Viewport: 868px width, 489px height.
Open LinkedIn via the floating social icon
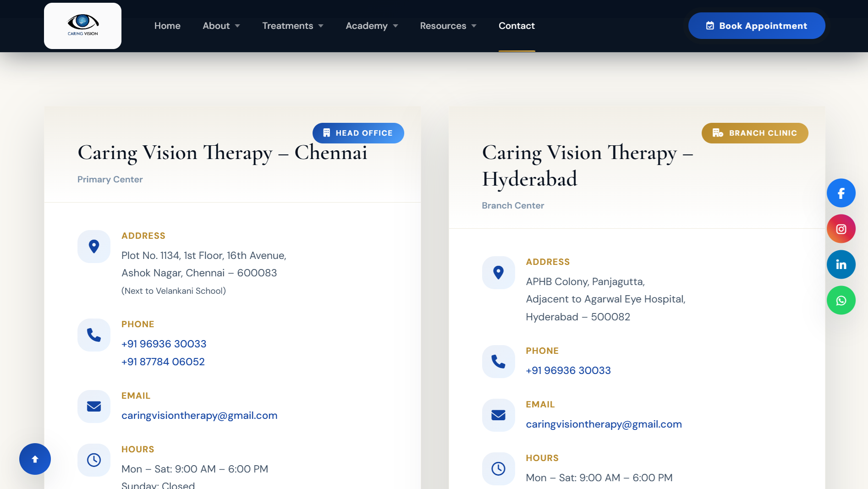tap(841, 264)
